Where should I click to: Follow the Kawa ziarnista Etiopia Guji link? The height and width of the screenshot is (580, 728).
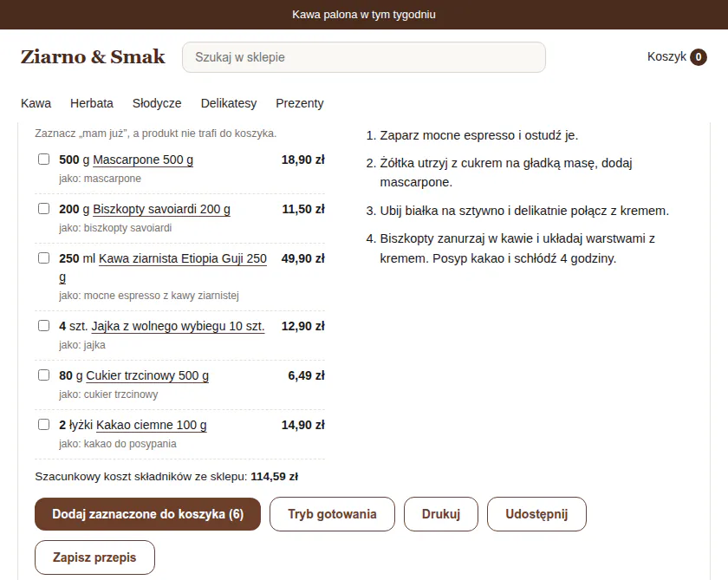[x=183, y=258]
